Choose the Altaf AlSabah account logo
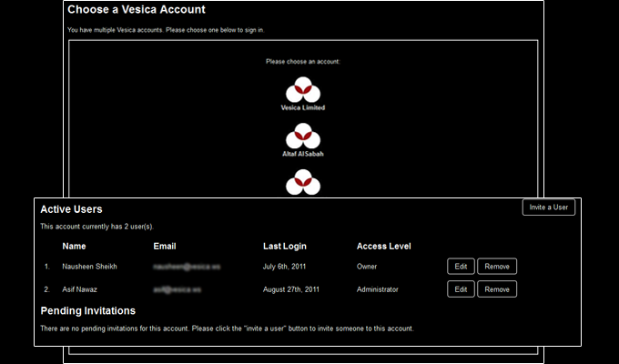 point(303,136)
